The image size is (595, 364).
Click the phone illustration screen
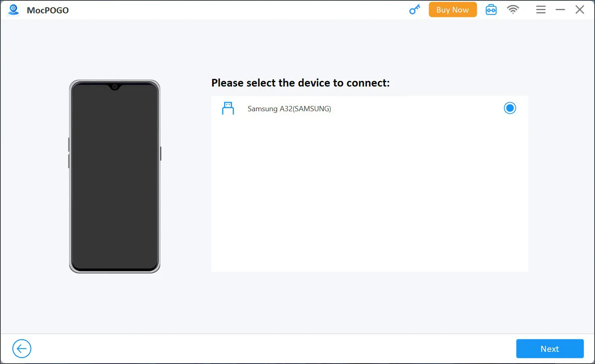pyautogui.click(x=115, y=178)
